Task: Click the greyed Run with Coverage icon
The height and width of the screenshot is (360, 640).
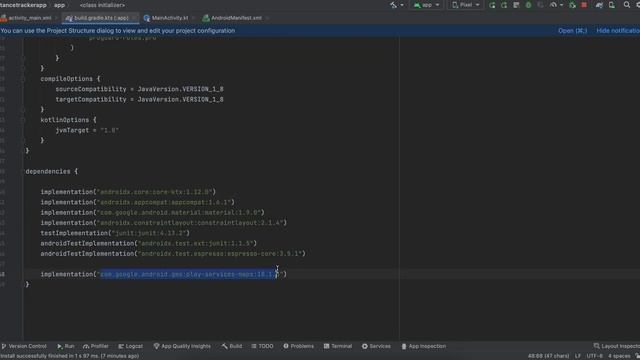Action: point(540,5)
